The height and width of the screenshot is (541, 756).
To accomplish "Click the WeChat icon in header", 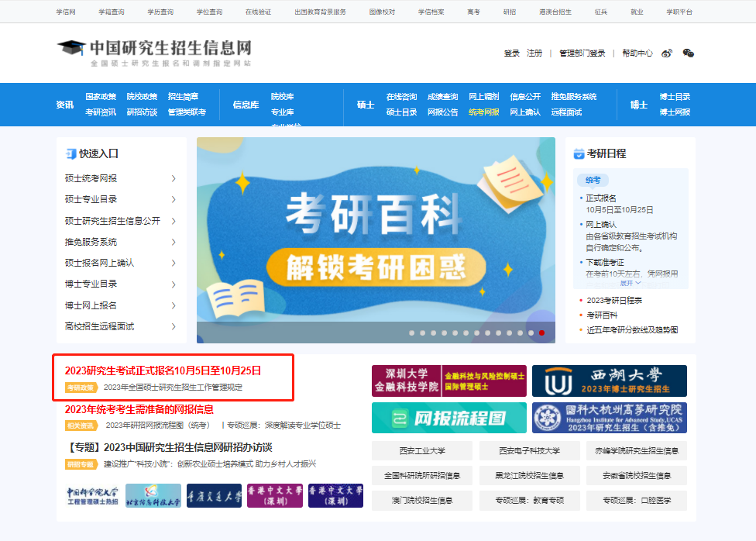I will [688, 53].
